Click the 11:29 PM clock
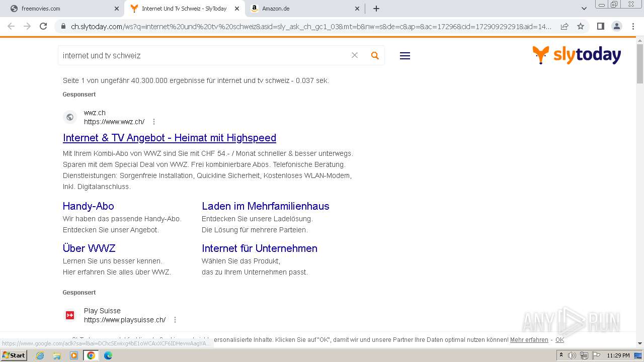Screen dimensions: 644x362 (x=618, y=355)
